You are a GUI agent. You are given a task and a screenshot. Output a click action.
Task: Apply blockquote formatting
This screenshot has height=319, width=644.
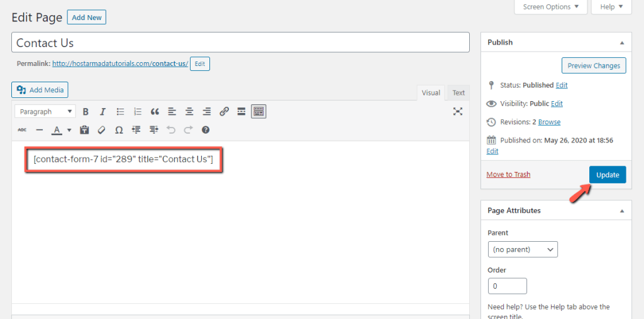click(155, 112)
